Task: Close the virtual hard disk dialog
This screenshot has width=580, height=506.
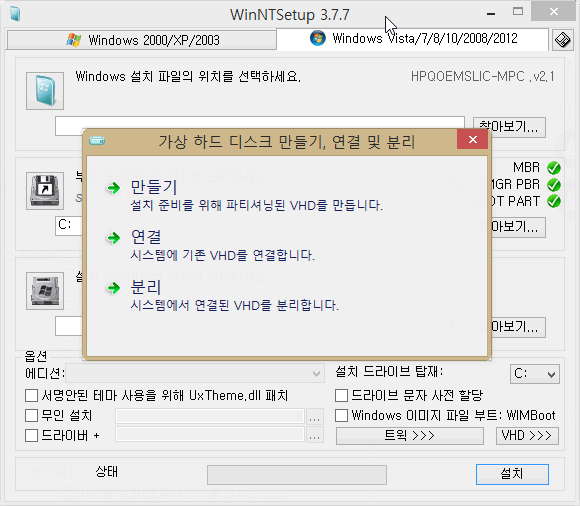Action: (x=472, y=139)
